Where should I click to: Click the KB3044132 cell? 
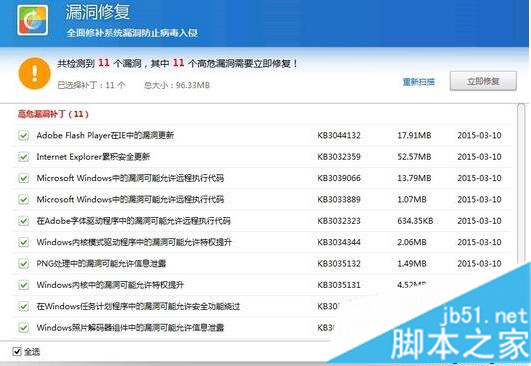pos(339,135)
